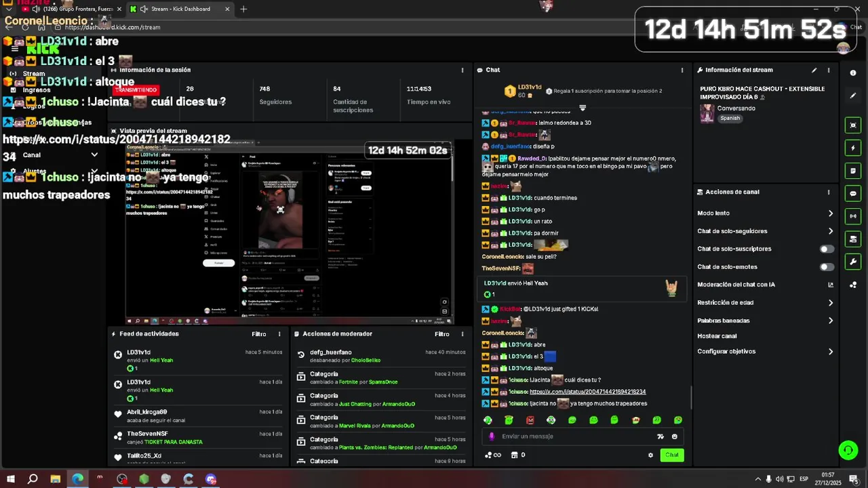
Task: Edit stream info with the pencil icon
Action: [814, 70]
